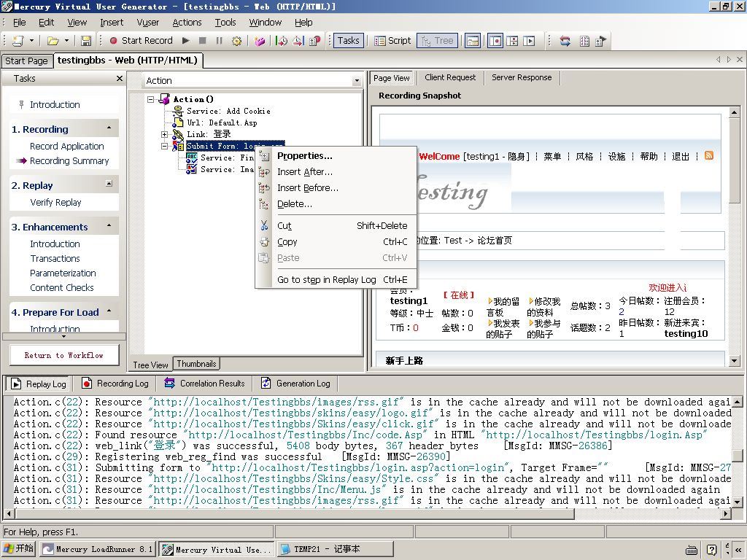Click the Open folder toolbar icon
747x560 pixels.
53,41
